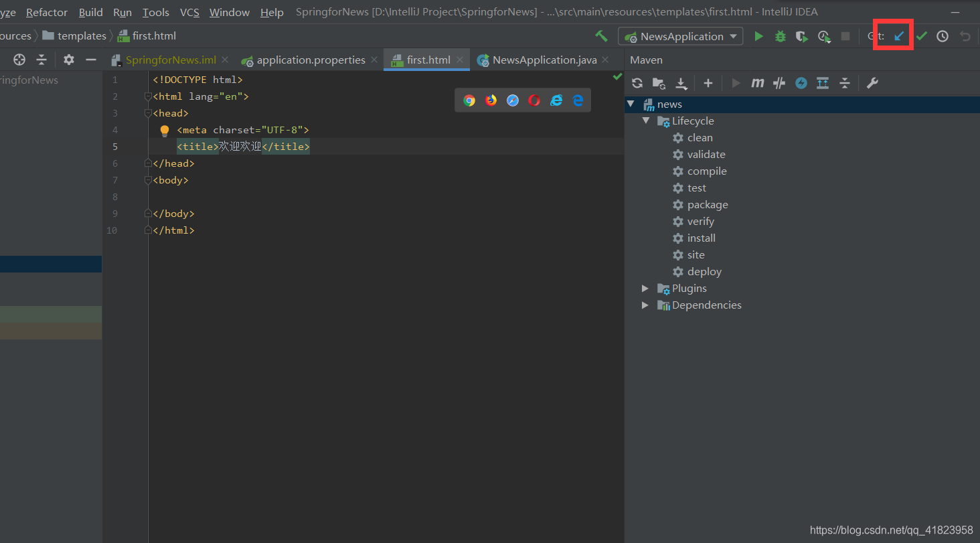Reimport all Maven projects

coord(637,83)
